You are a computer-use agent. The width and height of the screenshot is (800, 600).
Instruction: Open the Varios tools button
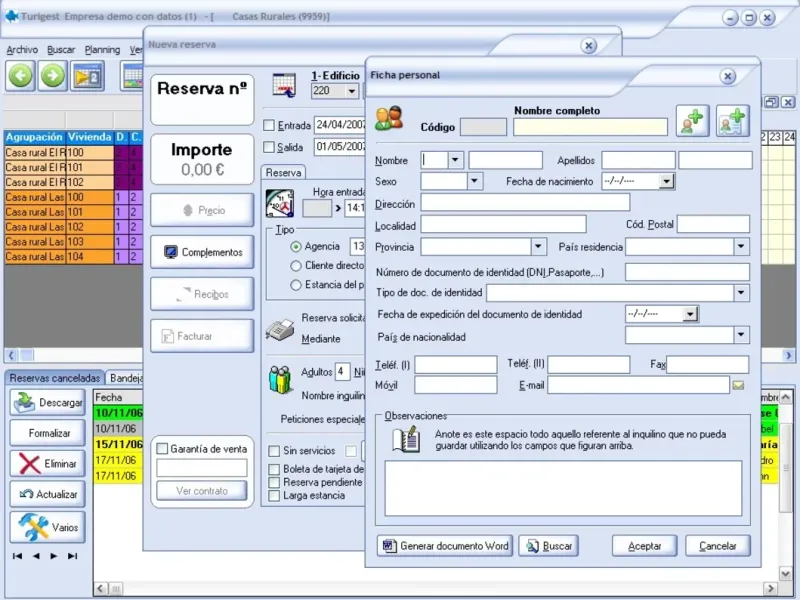[47, 527]
